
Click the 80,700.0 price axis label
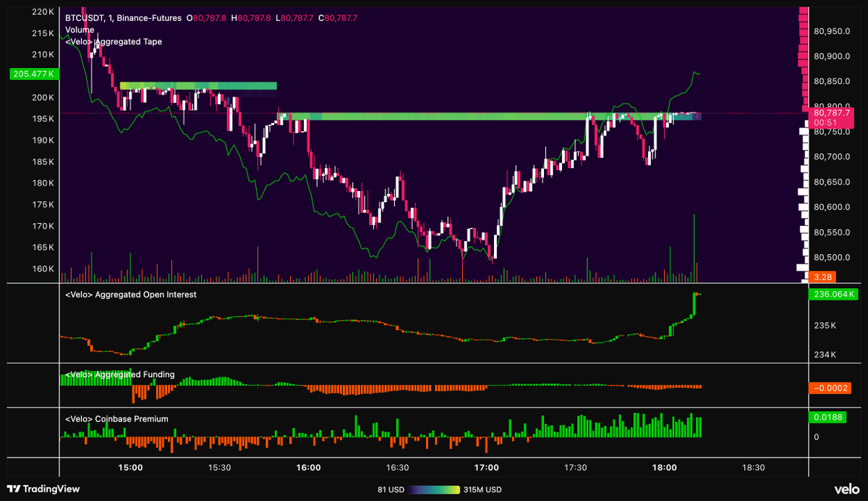tap(832, 157)
